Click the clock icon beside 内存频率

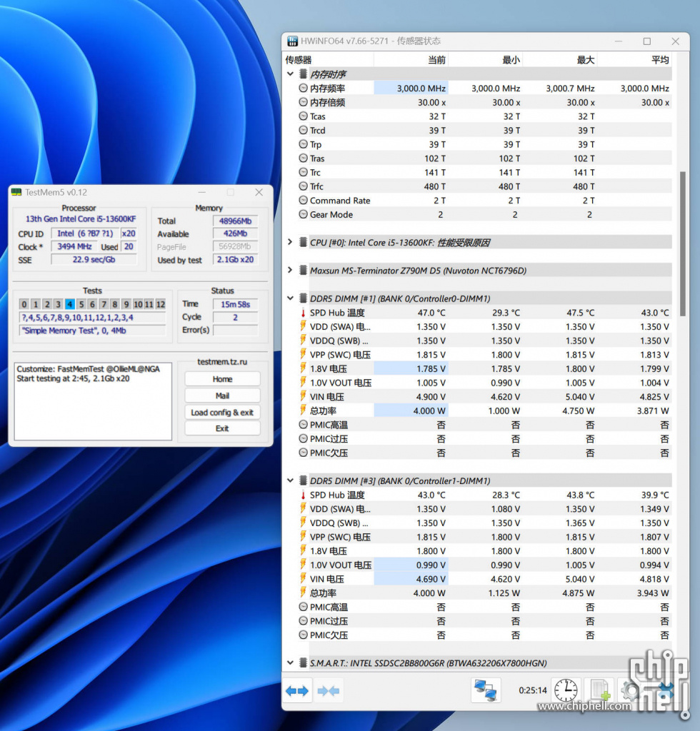tap(303, 88)
